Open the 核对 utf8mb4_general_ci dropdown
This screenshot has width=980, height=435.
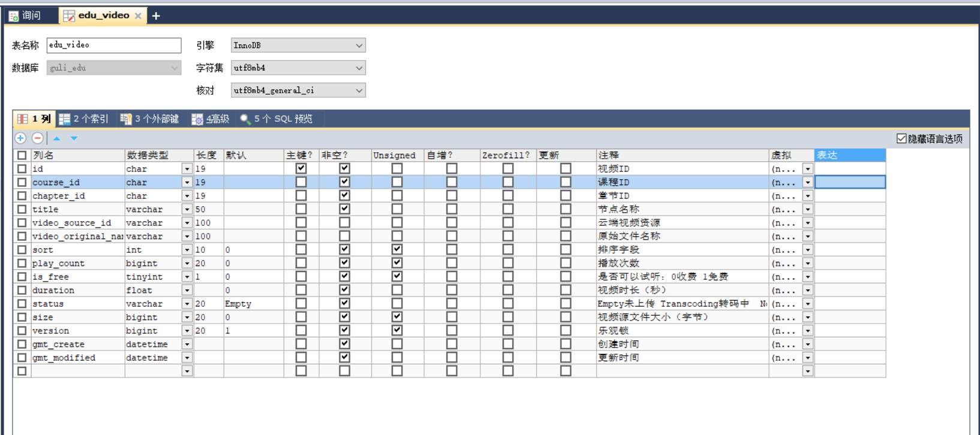click(298, 90)
